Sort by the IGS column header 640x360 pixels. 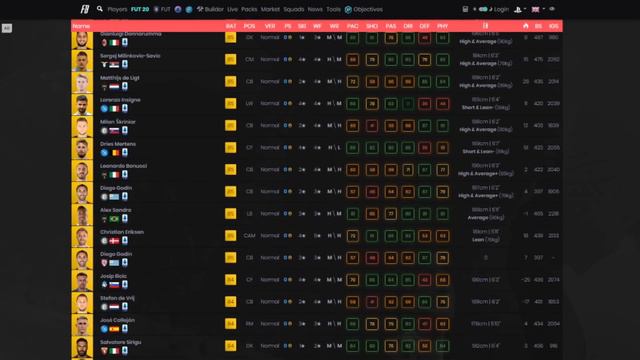tap(553, 26)
